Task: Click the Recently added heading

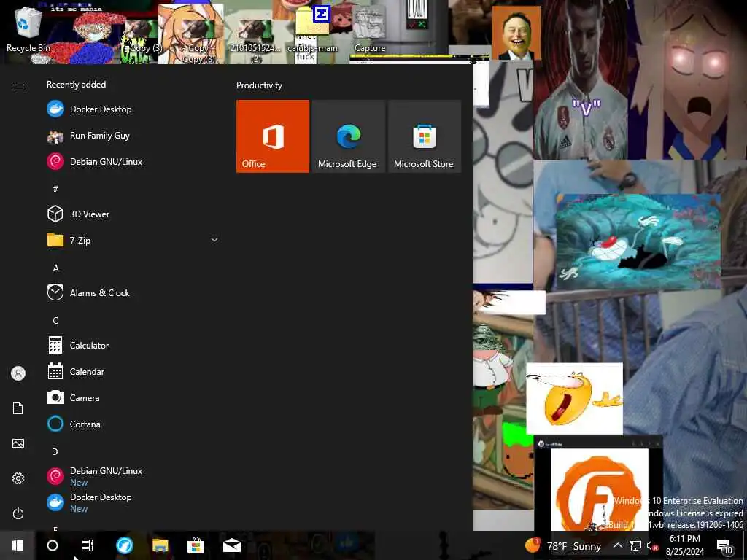Action: tap(76, 85)
